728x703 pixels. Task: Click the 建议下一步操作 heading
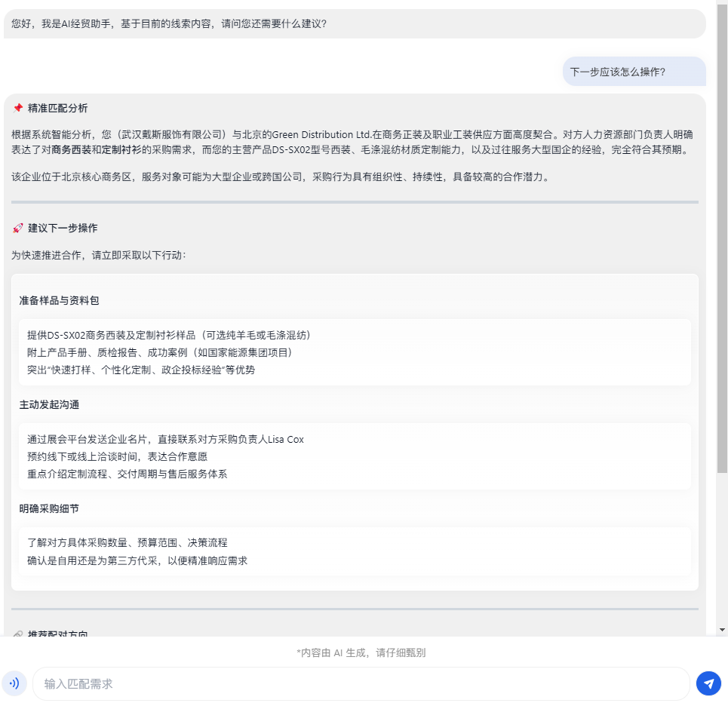coord(63,228)
